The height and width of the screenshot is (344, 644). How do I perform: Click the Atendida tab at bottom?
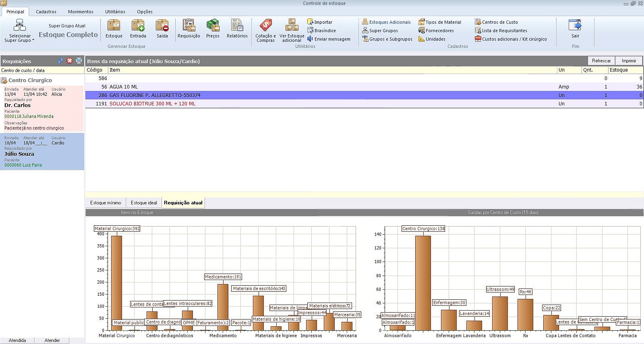tap(17, 340)
